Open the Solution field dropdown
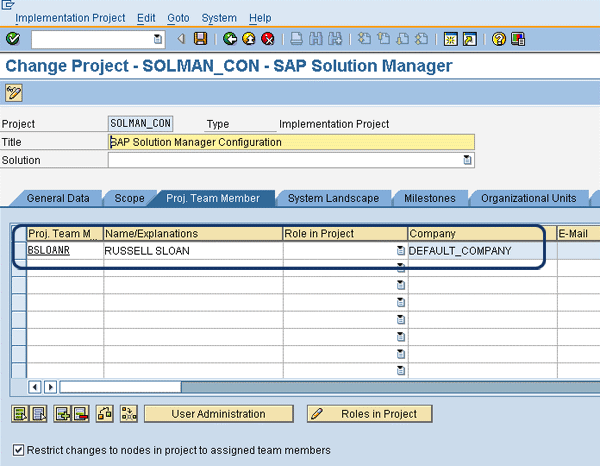Viewport: 600px width, 466px height. click(x=467, y=160)
